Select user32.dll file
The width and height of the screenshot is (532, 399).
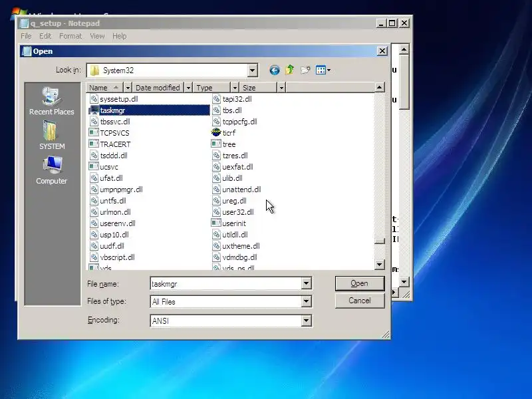233,212
